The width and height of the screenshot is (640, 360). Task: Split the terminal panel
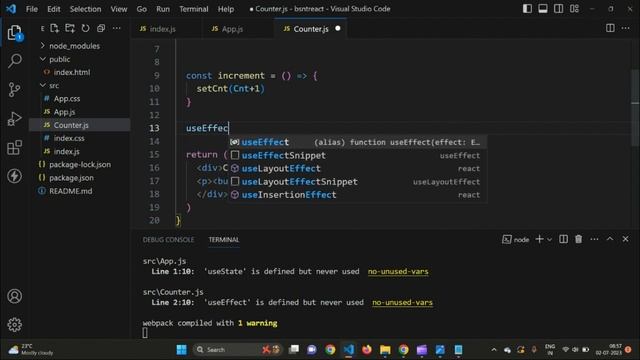[x=563, y=239]
